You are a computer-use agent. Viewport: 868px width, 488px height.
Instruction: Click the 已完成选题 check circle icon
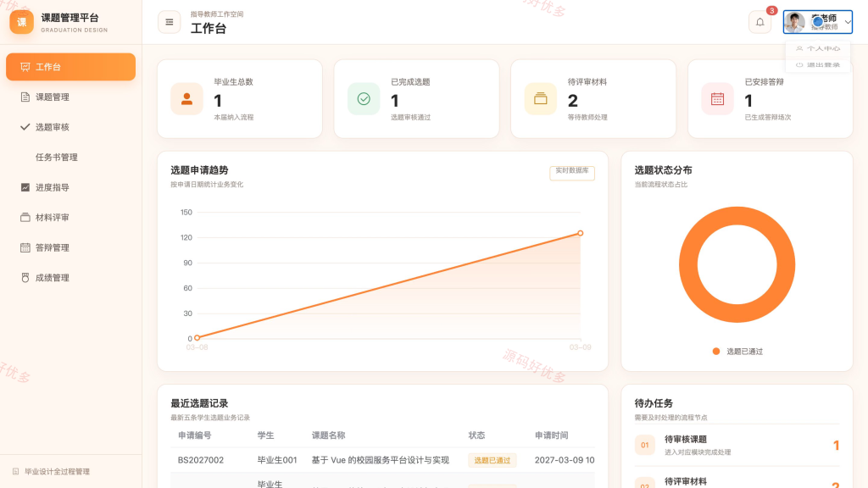(x=364, y=99)
